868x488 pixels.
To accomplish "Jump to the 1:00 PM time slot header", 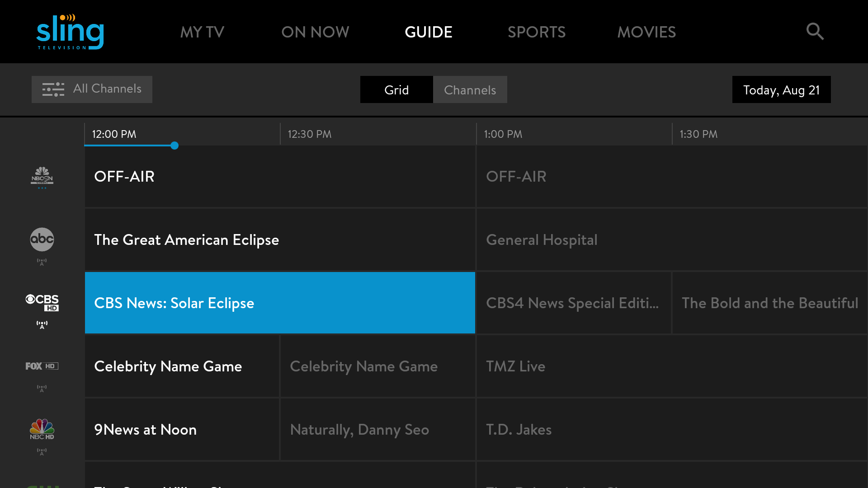I will pos(503,134).
